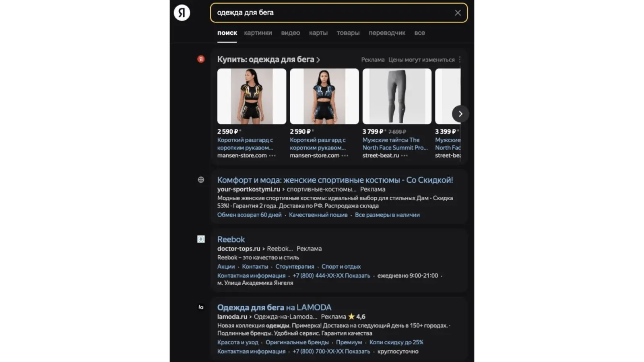Click the Reebok result favicon

coord(201,239)
